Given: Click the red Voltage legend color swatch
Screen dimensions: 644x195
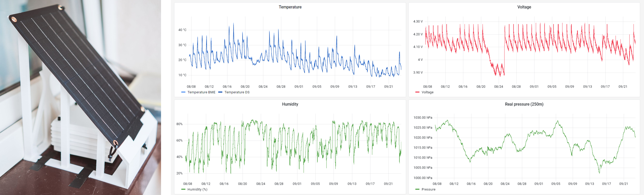Looking at the screenshot, I should pos(417,92).
